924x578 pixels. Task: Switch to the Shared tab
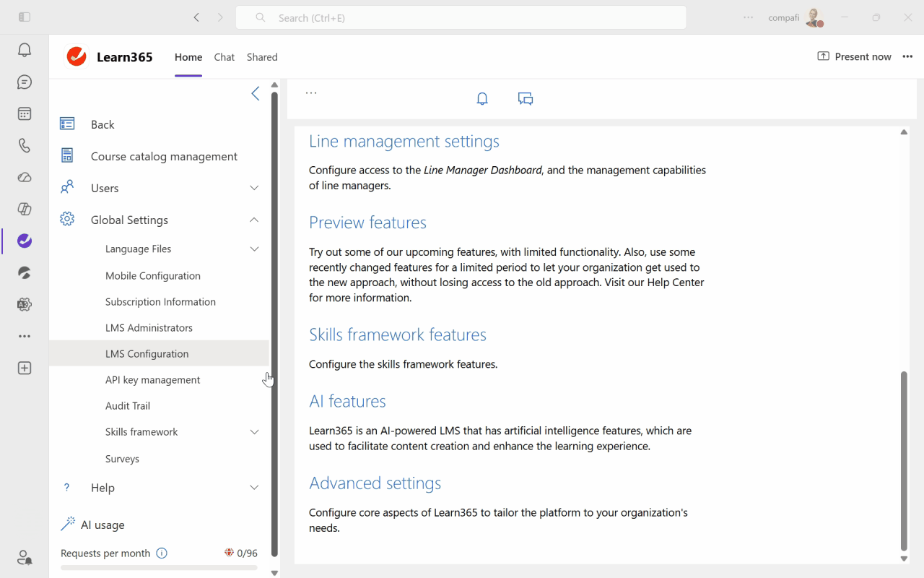click(x=262, y=57)
